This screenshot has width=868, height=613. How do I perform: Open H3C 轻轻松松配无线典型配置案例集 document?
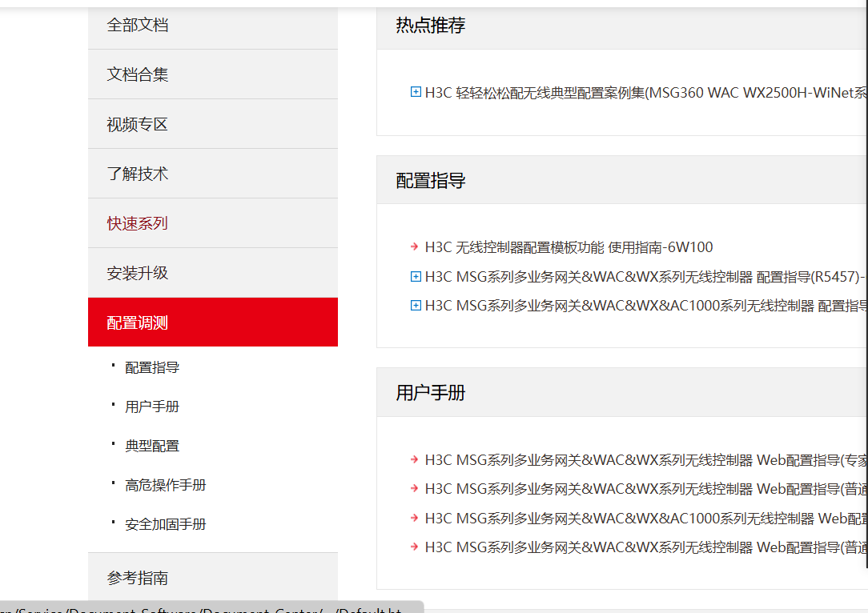pyautogui.click(x=645, y=92)
